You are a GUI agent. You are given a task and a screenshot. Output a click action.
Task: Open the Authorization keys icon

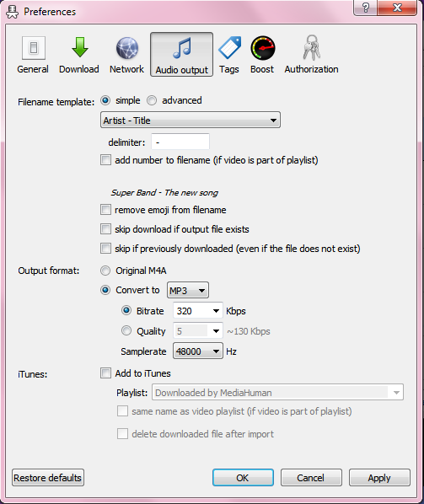311,48
